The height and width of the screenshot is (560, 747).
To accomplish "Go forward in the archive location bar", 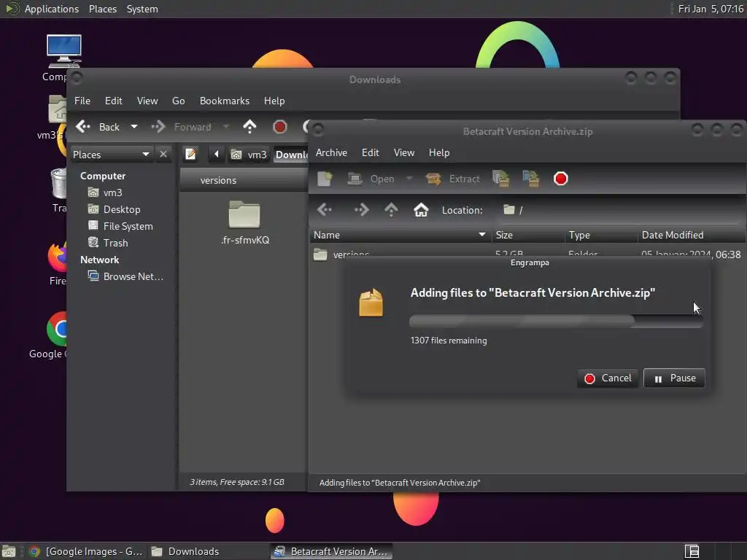I will point(361,209).
